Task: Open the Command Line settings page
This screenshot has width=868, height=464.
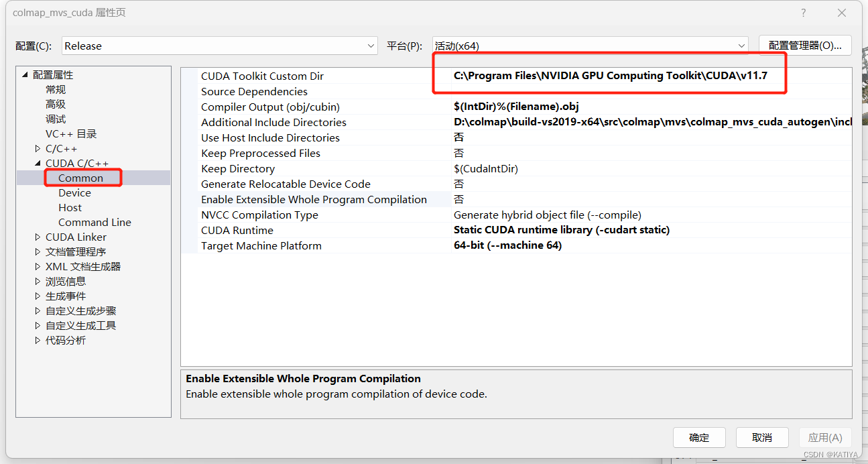Action: 95,222
